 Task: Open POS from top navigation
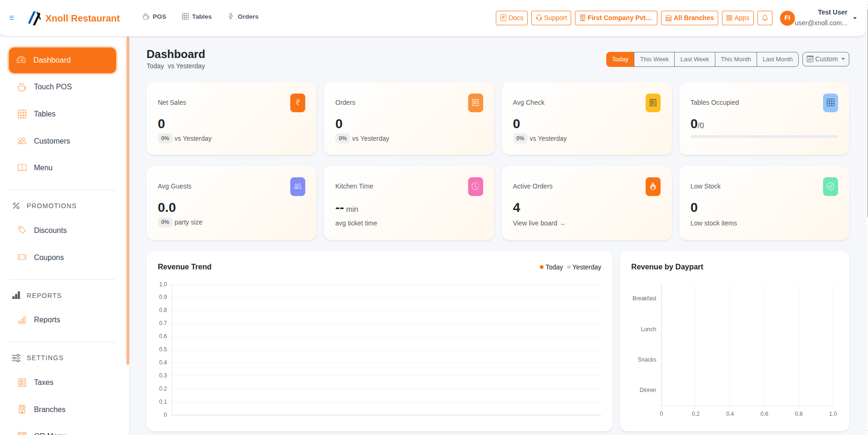pos(154,17)
